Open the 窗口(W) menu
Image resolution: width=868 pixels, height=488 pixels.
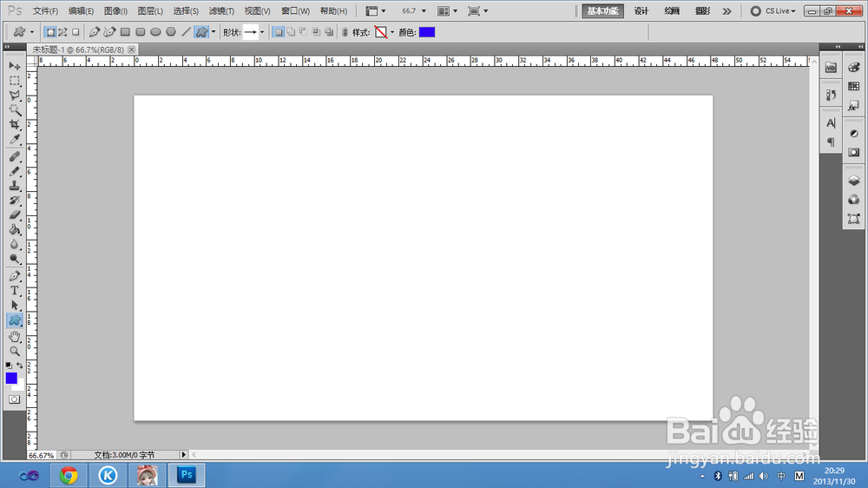pyautogui.click(x=296, y=11)
